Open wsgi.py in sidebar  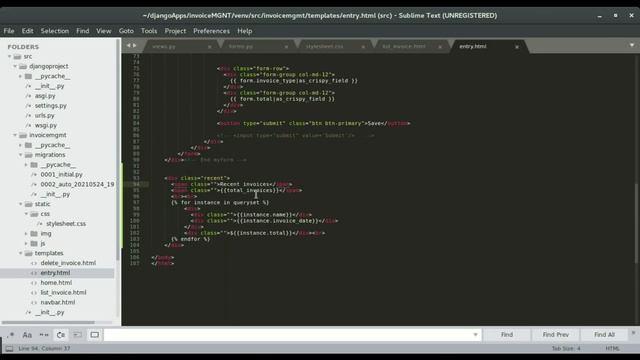46,125
